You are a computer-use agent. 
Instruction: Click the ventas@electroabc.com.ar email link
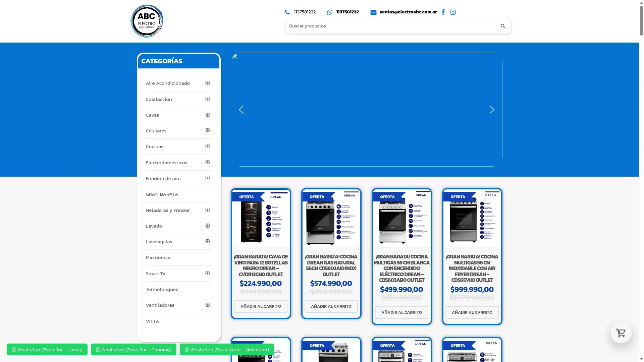click(408, 12)
